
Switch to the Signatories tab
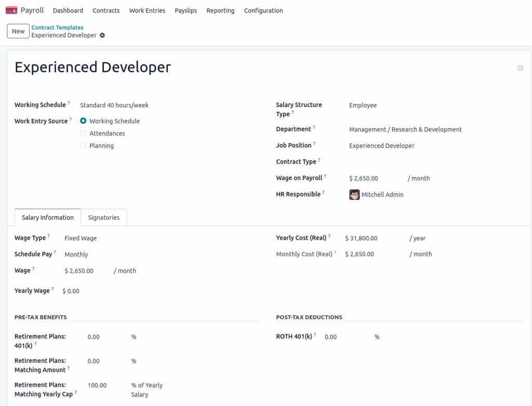[x=104, y=218]
